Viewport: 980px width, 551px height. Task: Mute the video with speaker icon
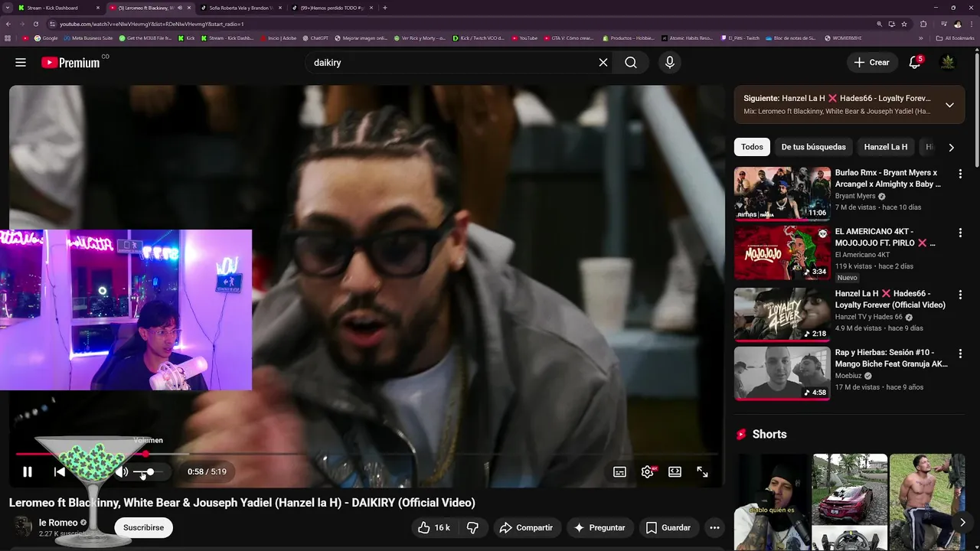[121, 472]
